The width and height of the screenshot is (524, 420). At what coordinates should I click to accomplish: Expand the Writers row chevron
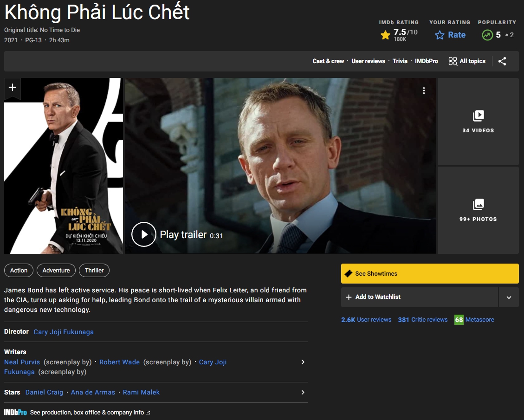click(x=303, y=362)
